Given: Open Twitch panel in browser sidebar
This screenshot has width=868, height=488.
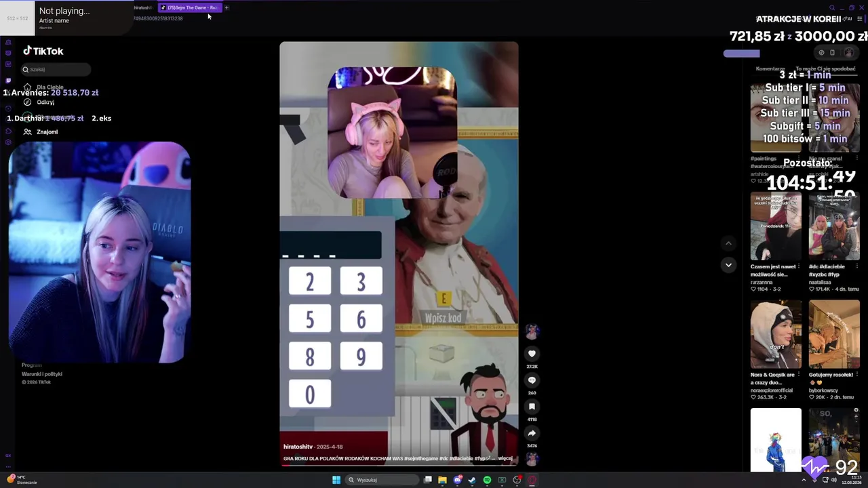Looking at the screenshot, I should point(8,80).
